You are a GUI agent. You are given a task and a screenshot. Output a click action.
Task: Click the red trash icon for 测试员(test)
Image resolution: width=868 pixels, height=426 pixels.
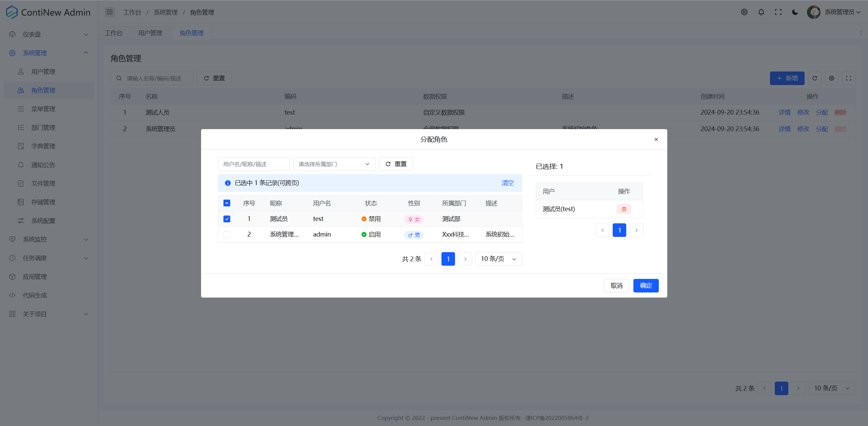(x=624, y=209)
